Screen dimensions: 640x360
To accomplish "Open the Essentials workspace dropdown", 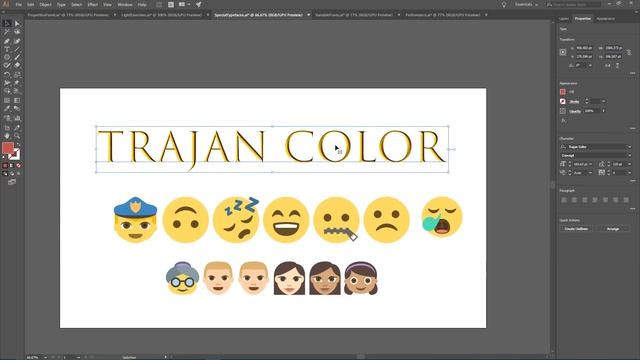I will pos(526,4).
